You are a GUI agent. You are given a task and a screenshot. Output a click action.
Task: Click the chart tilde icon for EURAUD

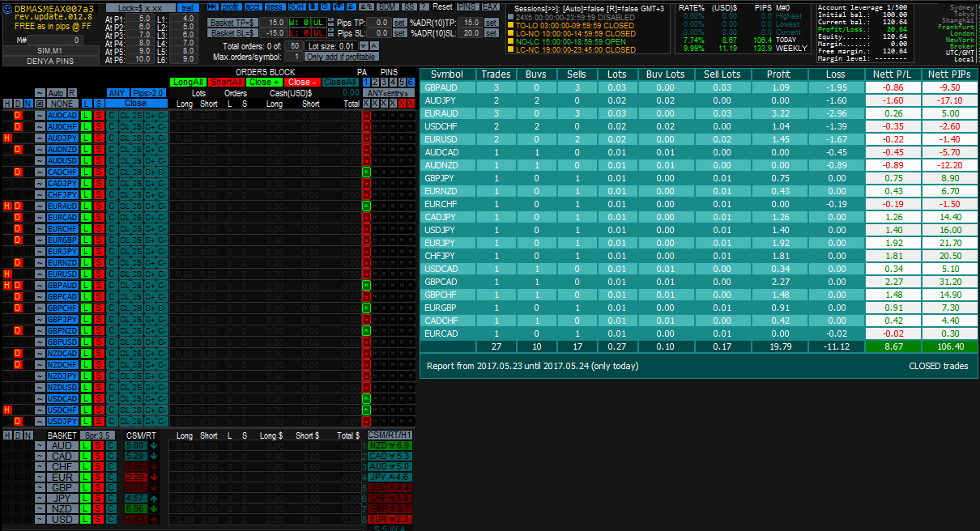point(40,206)
